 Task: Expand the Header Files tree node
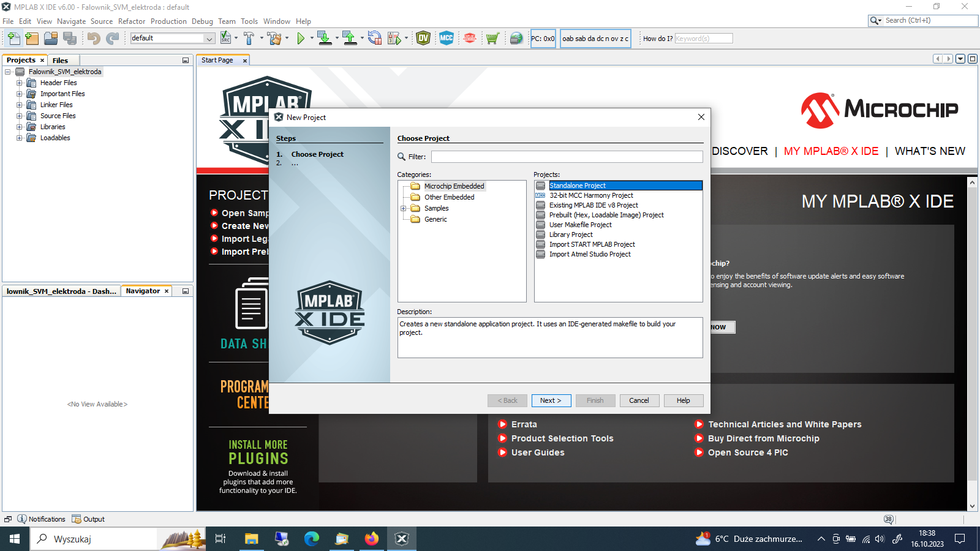pos(20,83)
